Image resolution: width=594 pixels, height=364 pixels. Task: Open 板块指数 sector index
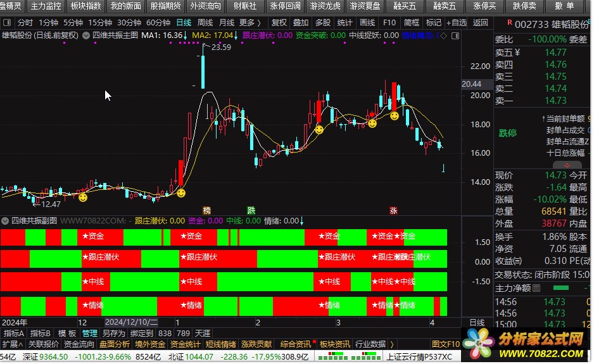pos(86,6)
